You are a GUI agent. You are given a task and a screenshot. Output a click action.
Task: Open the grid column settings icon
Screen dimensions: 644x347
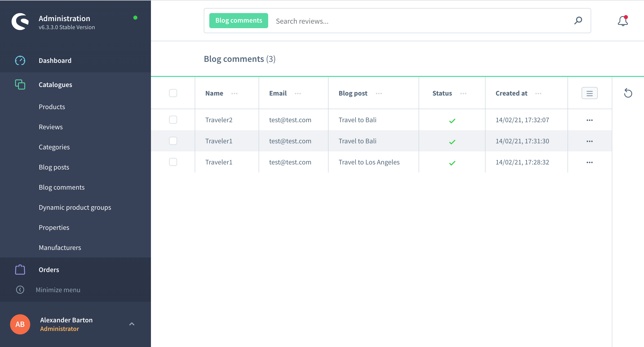tap(589, 93)
